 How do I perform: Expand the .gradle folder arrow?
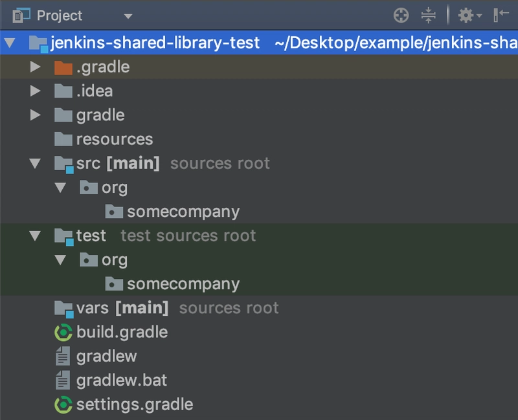click(35, 67)
